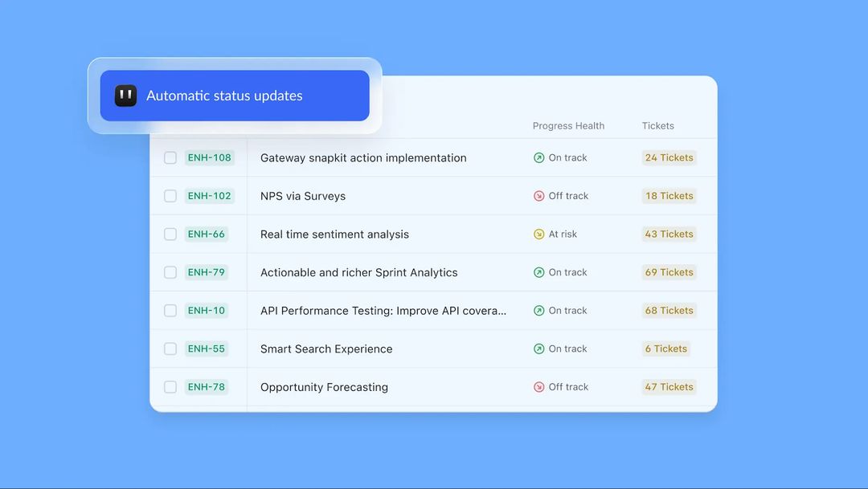Open the ENH-79 ID tag

[x=207, y=272]
